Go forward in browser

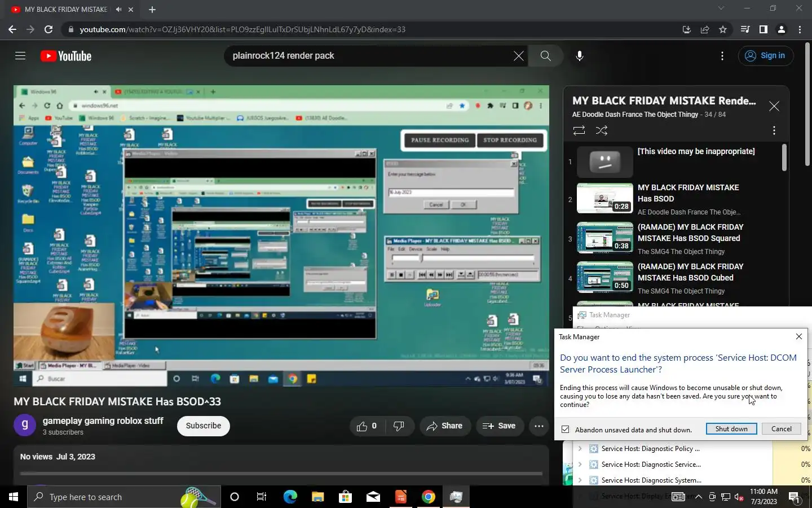point(30,29)
